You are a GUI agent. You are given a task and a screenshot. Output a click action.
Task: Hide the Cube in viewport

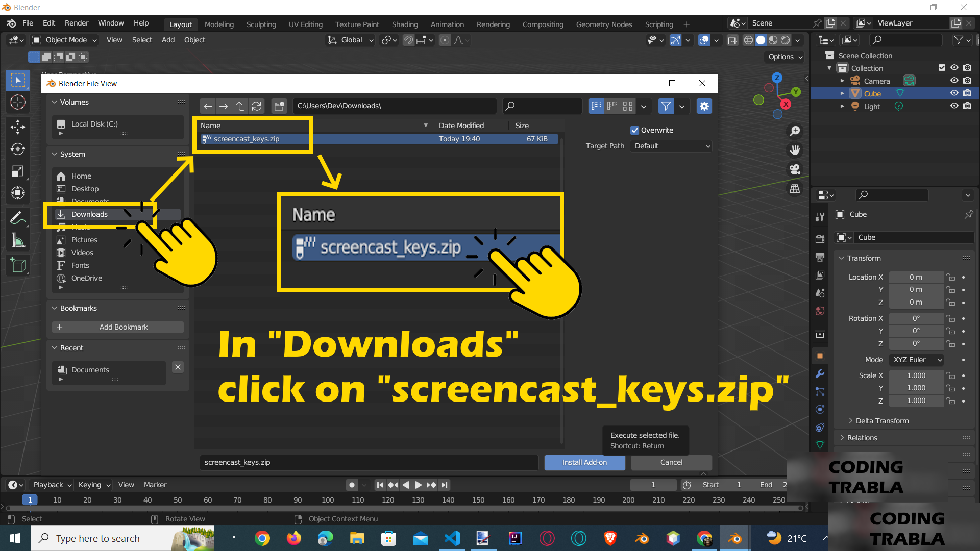click(954, 93)
